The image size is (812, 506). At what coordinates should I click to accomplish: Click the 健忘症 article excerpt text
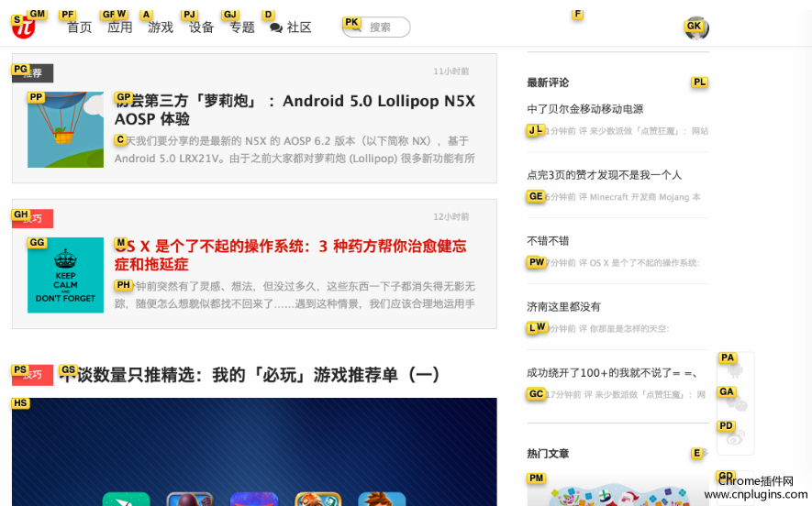click(295, 295)
